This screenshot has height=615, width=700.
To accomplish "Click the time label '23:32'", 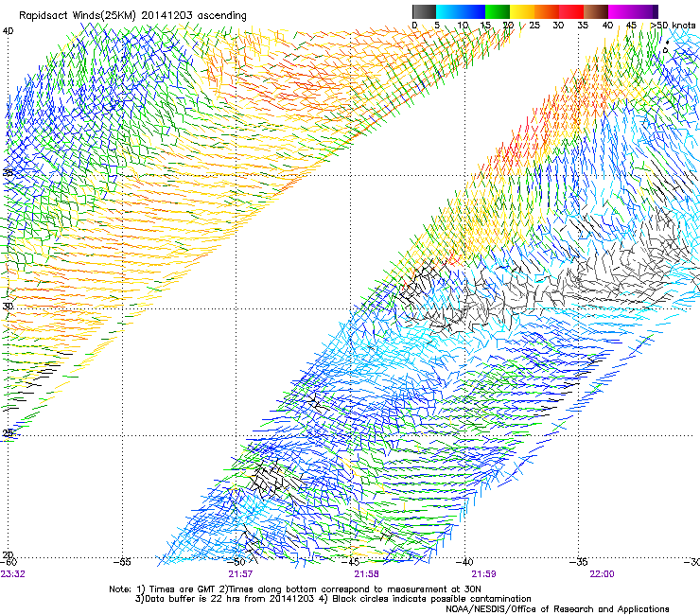I will point(13,574).
